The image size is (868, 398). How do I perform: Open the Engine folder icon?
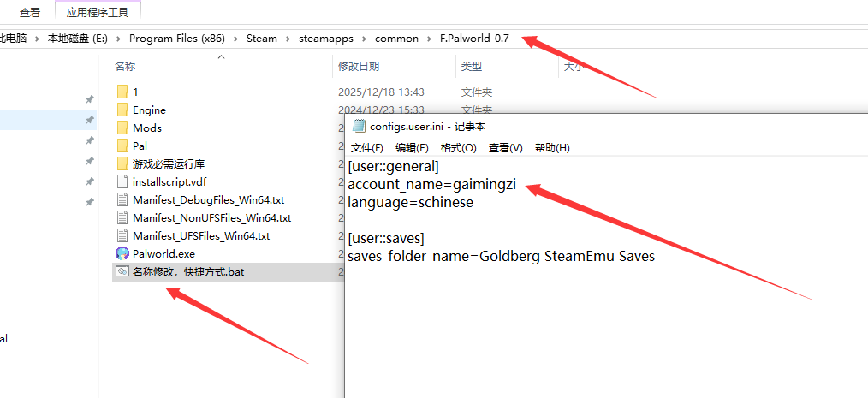122,110
